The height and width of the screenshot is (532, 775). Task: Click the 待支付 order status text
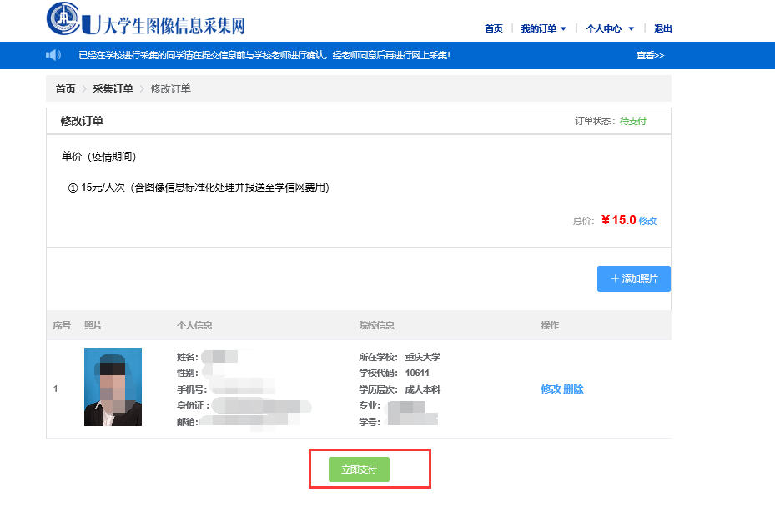(632, 121)
